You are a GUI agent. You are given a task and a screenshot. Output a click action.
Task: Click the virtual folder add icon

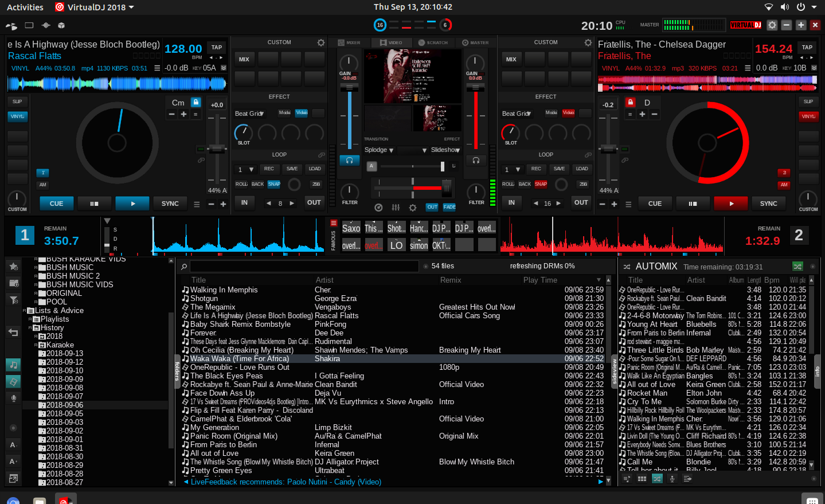click(x=14, y=283)
